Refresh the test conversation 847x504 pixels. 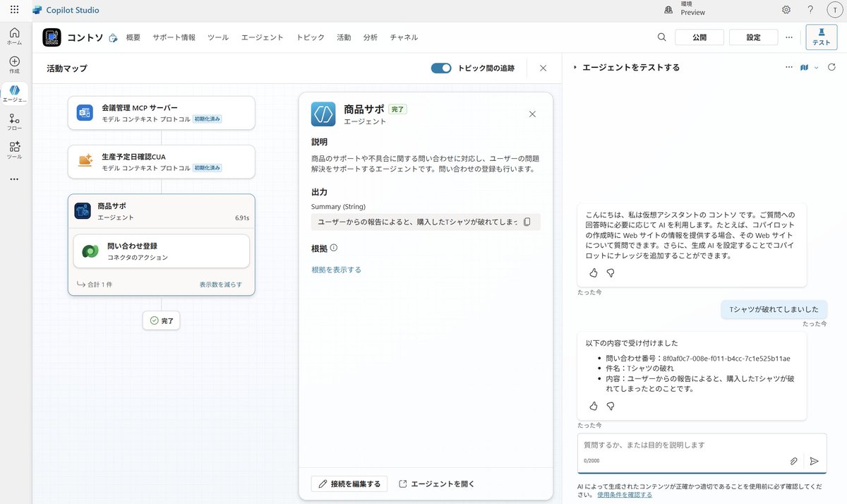pyautogui.click(x=831, y=67)
